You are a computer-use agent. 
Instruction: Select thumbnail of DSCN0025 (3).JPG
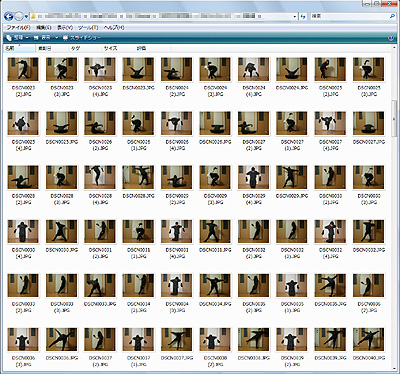coord(368,69)
